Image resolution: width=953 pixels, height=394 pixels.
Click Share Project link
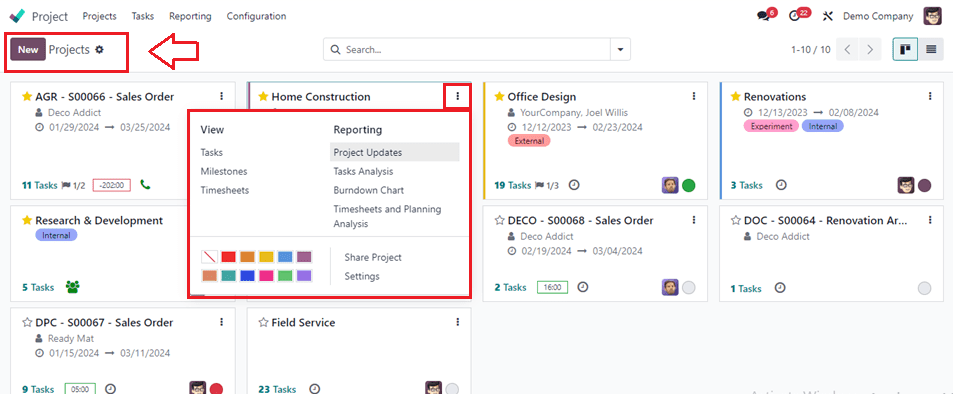pos(373,257)
